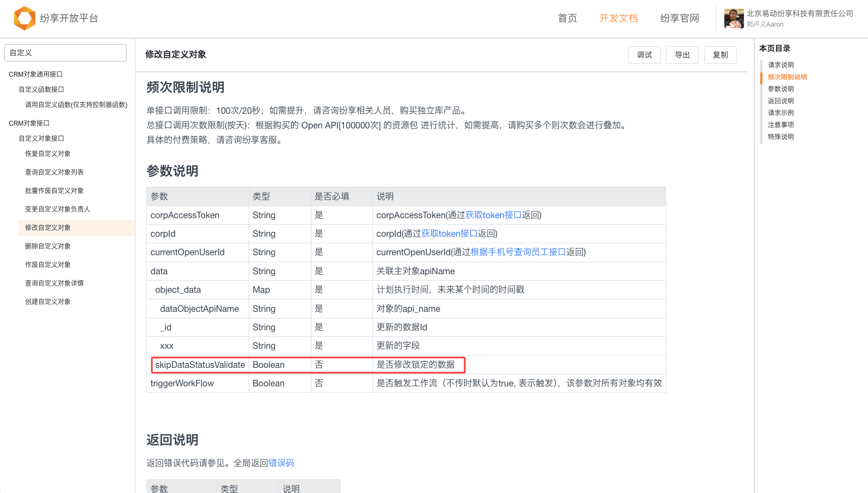Click the 返回说明 section heading
868x493 pixels.
(173, 440)
